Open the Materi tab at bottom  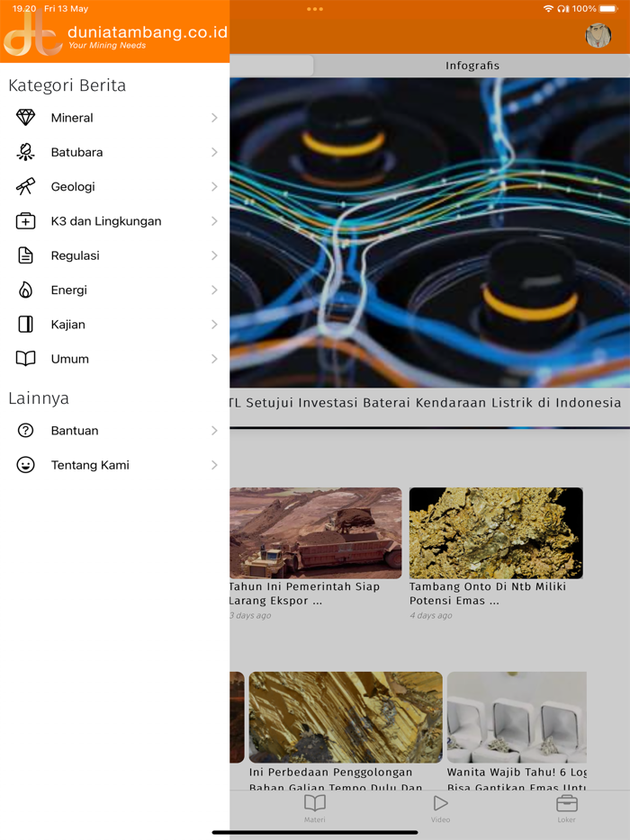[315, 808]
